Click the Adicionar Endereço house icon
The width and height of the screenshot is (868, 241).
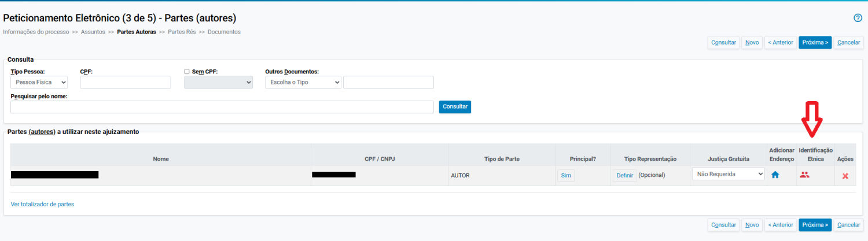click(x=775, y=175)
